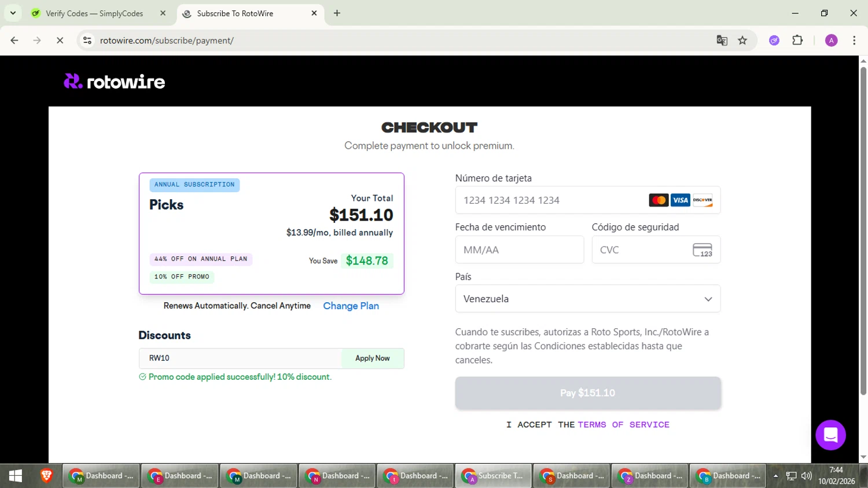868x488 pixels.
Task: Close the Subscribe To RotoWire tab
Action: coord(314,13)
